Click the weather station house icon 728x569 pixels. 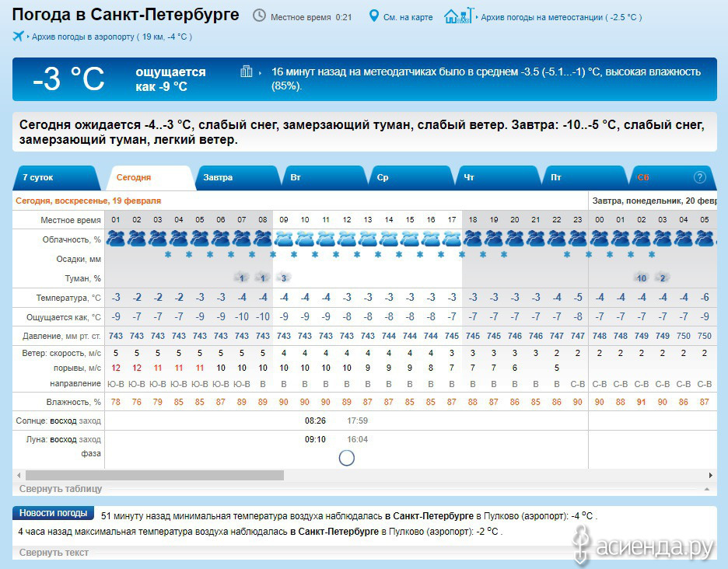point(459,16)
